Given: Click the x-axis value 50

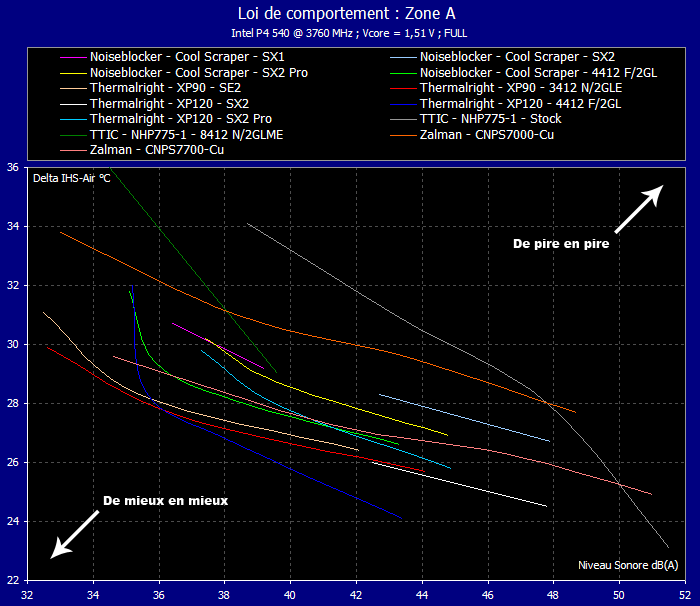Looking at the screenshot, I should (x=619, y=595).
